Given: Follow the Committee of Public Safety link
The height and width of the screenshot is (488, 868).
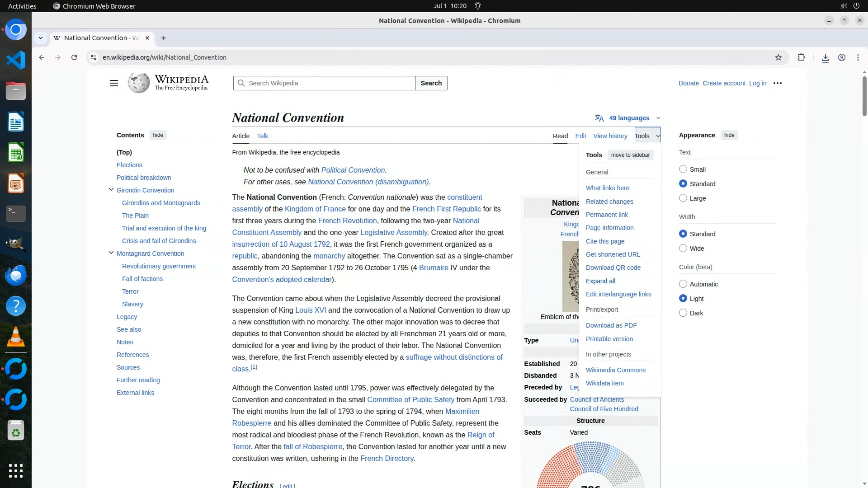Looking at the screenshot, I should point(410,399).
